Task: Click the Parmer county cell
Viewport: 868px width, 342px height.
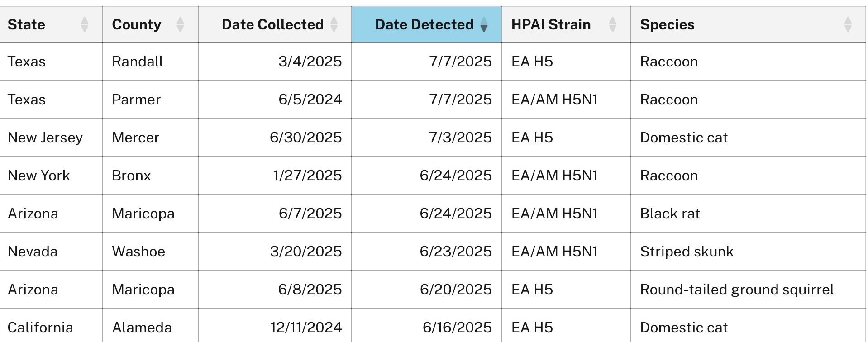Action: pyautogui.click(x=136, y=100)
